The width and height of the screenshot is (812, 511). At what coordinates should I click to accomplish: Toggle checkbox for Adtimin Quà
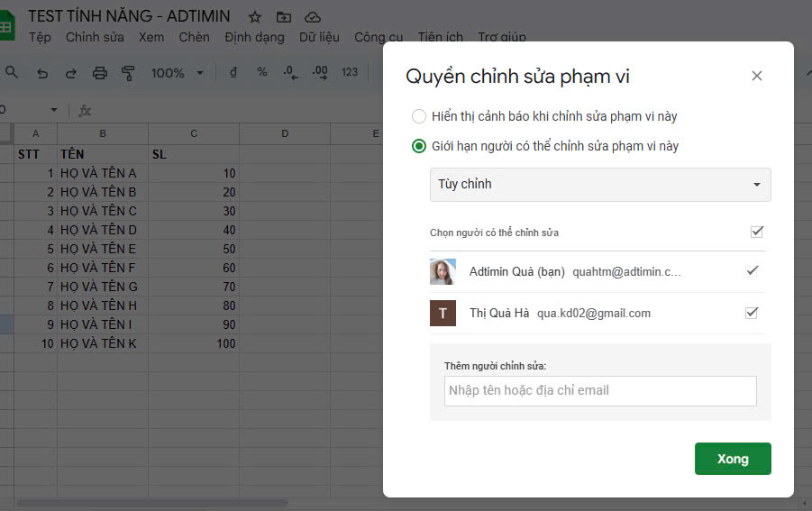coord(752,270)
